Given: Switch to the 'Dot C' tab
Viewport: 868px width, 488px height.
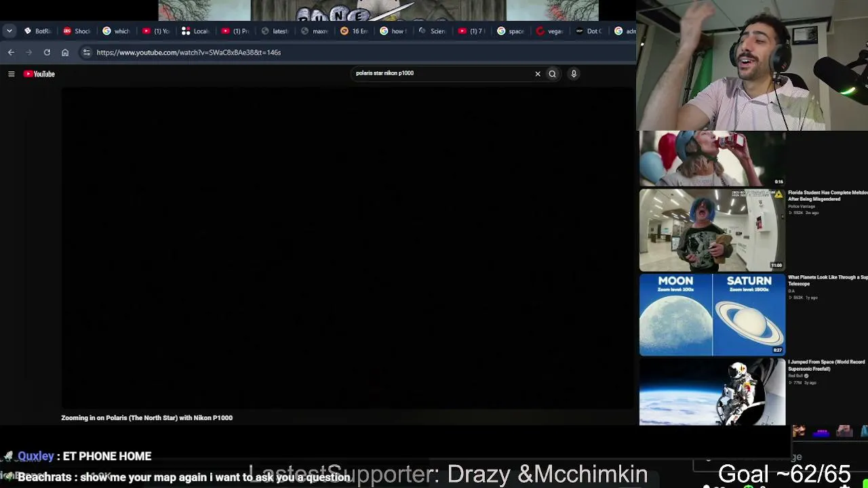Looking at the screenshot, I should coord(590,31).
